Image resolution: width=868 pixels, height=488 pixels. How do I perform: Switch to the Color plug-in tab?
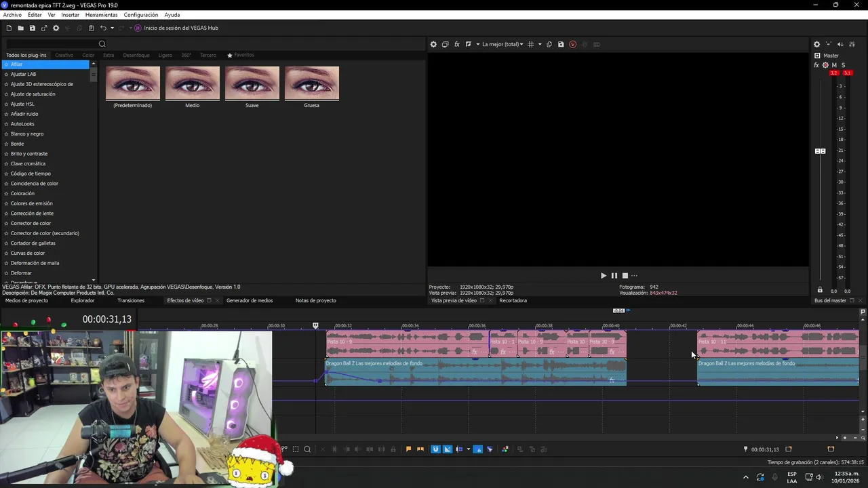(x=89, y=55)
